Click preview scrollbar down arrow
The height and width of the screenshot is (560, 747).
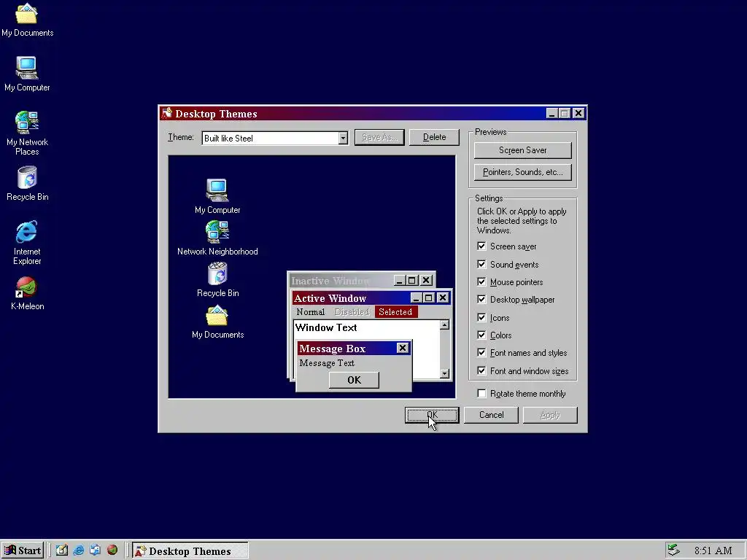point(444,374)
